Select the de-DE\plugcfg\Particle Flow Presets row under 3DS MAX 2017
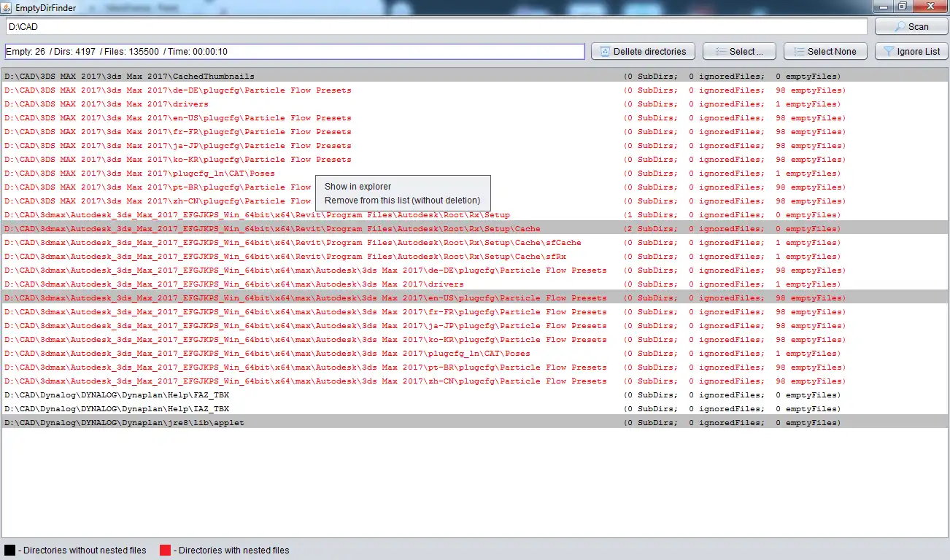This screenshot has height=560, width=950. [474, 90]
